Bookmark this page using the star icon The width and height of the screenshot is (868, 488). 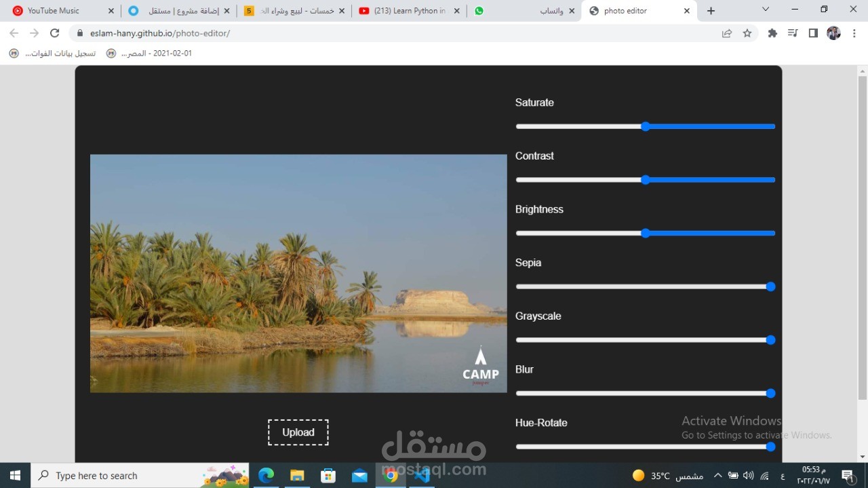(x=747, y=33)
